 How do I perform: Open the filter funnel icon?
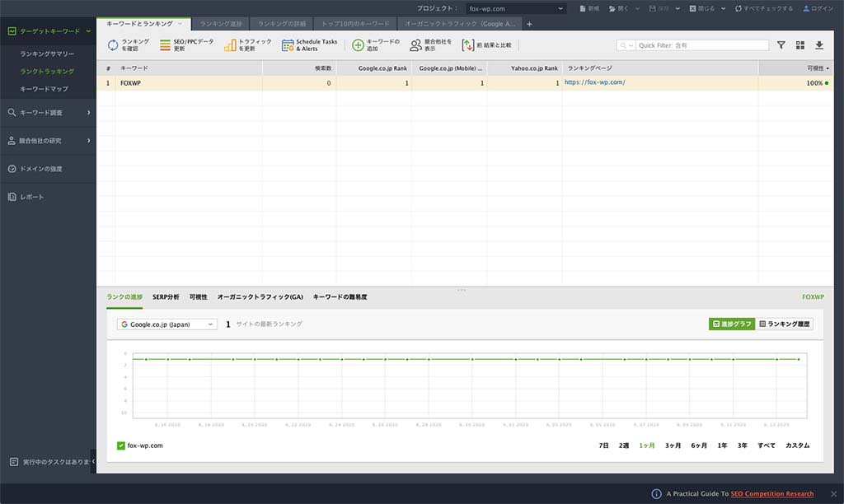[781, 45]
